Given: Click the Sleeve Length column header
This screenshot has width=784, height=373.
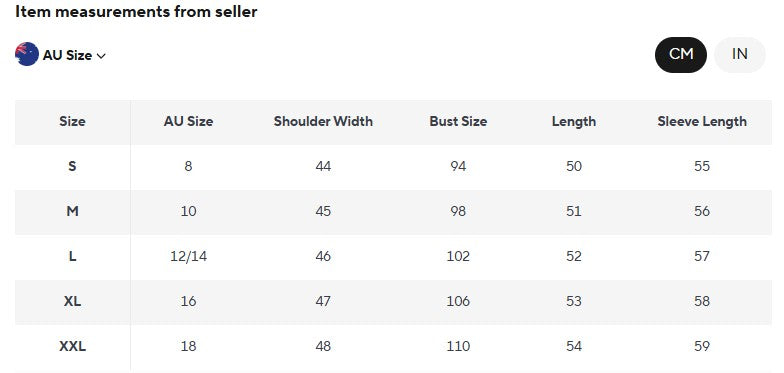Looking at the screenshot, I should coord(702,122).
